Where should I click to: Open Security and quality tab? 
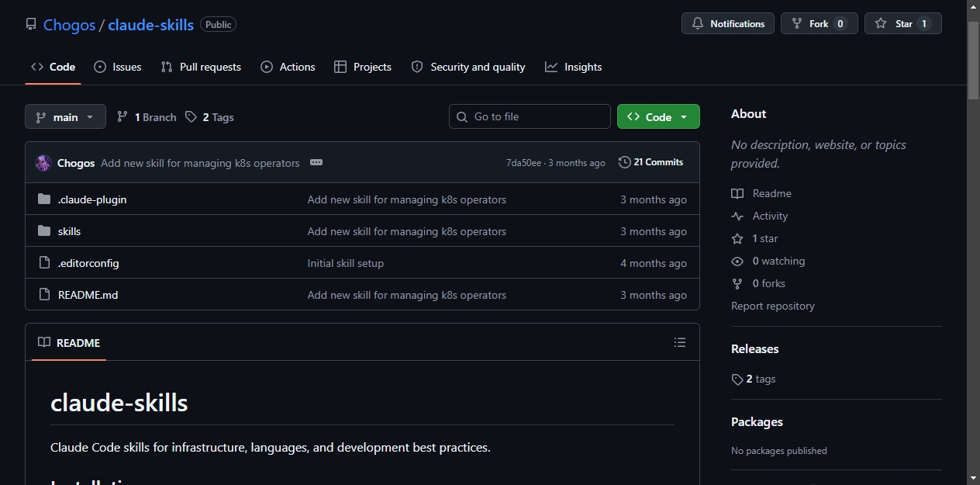[x=468, y=67]
